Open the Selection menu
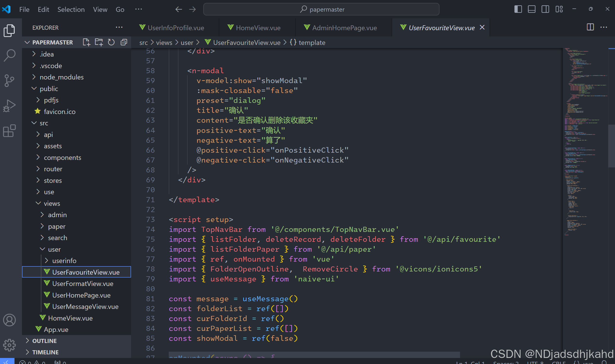 coord(71,9)
